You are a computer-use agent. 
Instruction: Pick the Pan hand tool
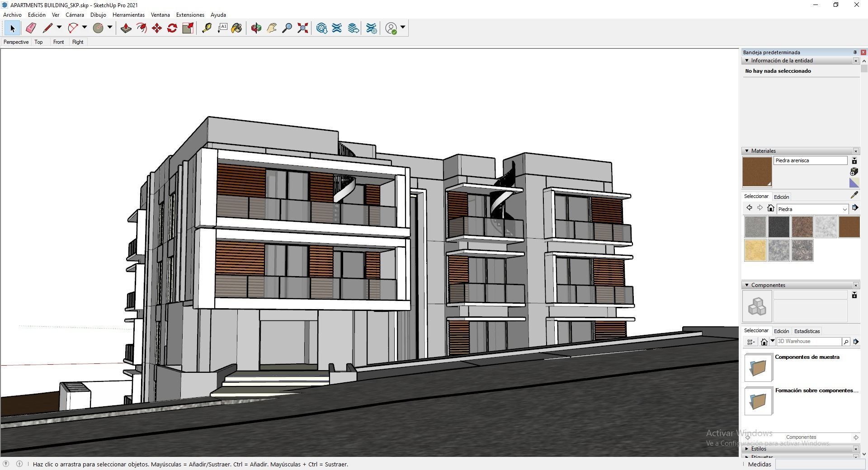coord(272,28)
